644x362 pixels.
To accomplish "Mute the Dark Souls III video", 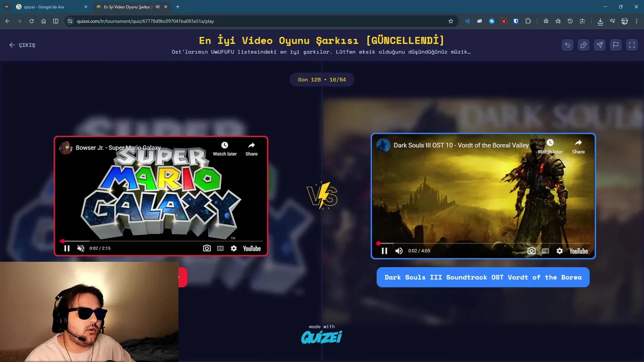I will pos(398,251).
